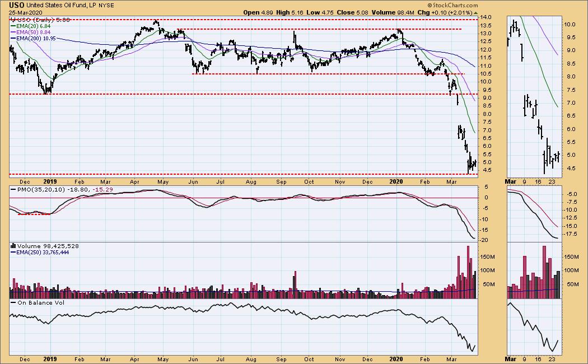Click the 23 date label under the zoom price chart
Image resolution: width=588 pixels, height=364 pixels.
(552, 182)
